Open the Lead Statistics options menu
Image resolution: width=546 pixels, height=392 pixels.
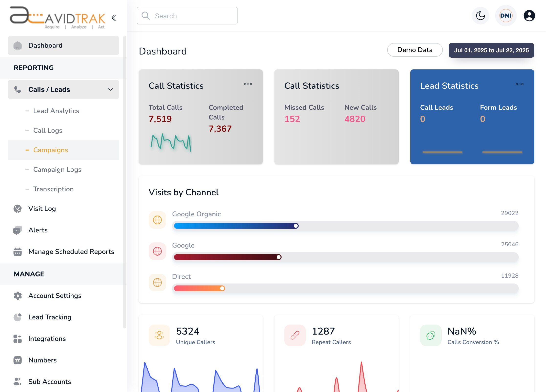pyautogui.click(x=519, y=84)
